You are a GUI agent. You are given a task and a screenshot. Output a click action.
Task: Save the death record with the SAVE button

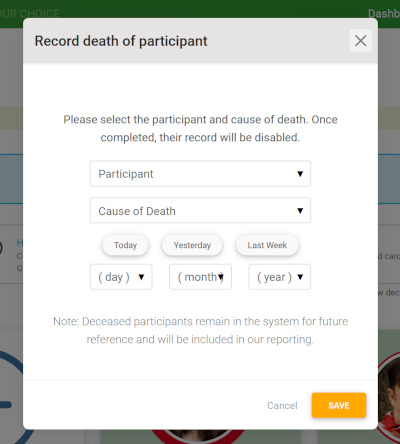pos(339,405)
